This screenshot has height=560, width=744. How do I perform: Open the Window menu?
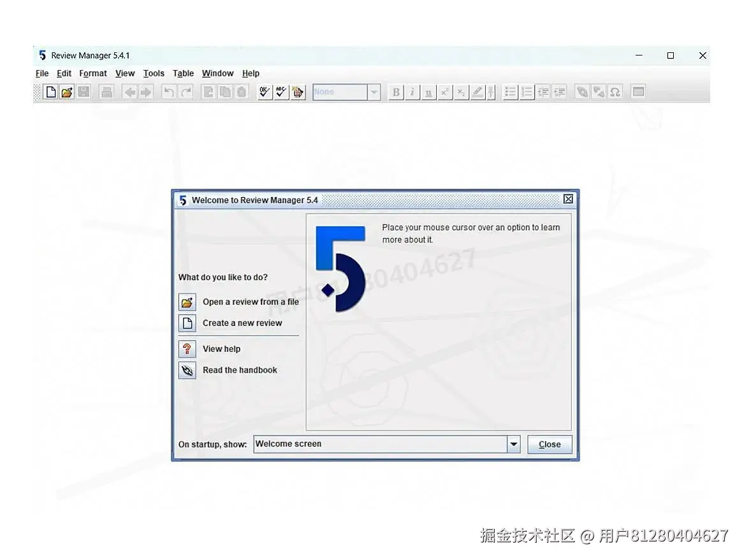click(x=218, y=73)
